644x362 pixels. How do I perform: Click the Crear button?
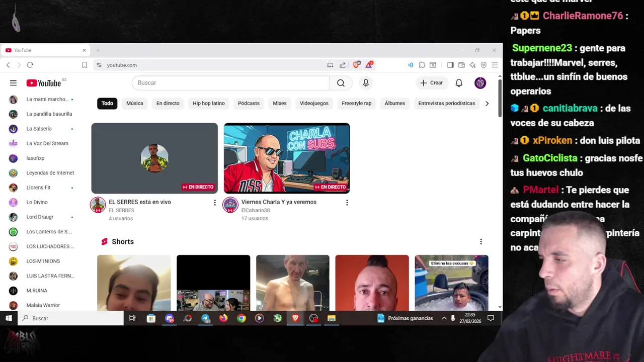pos(432,83)
